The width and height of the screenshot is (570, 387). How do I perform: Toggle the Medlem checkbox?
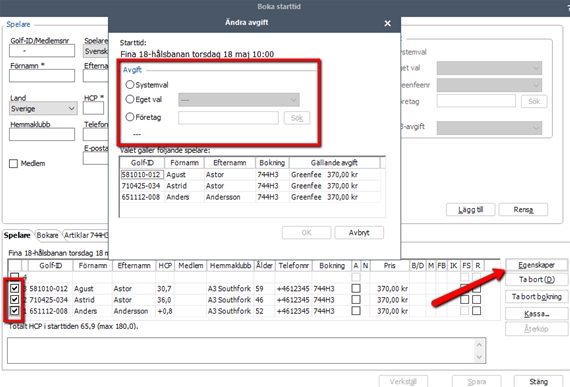[13, 164]
